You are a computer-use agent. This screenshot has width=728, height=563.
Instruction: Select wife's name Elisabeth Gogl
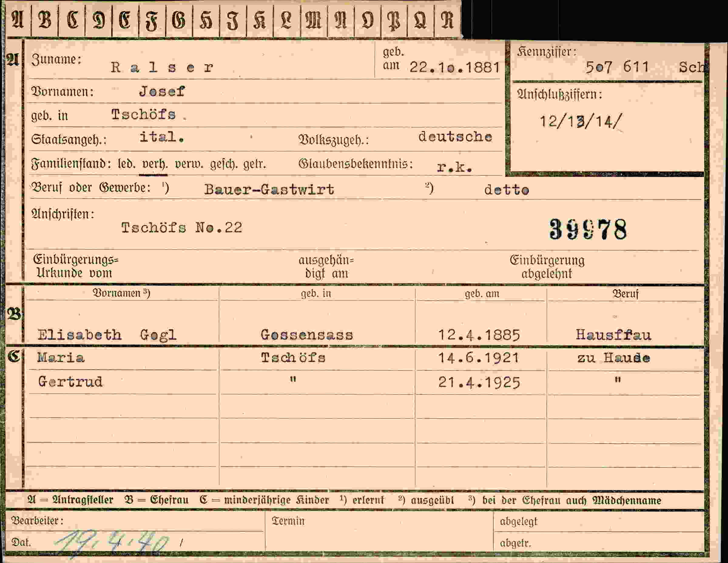pos(107,335)
